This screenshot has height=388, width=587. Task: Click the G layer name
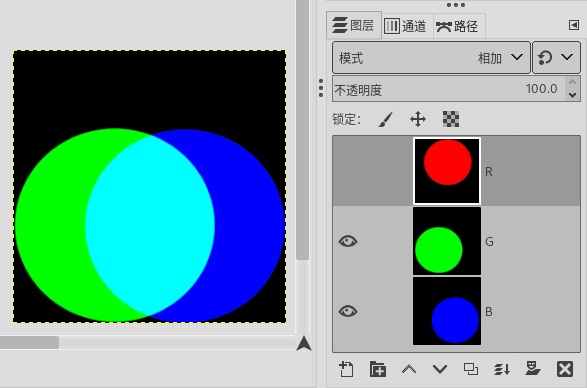click(489, 242)
